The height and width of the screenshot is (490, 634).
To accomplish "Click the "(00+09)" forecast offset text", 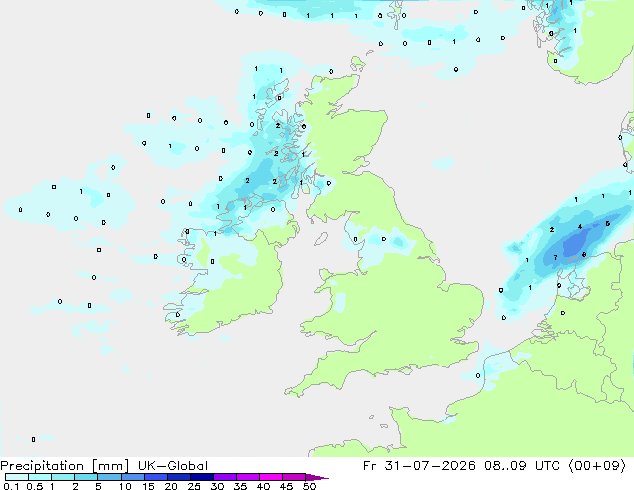I will click(x=597, y=466).
